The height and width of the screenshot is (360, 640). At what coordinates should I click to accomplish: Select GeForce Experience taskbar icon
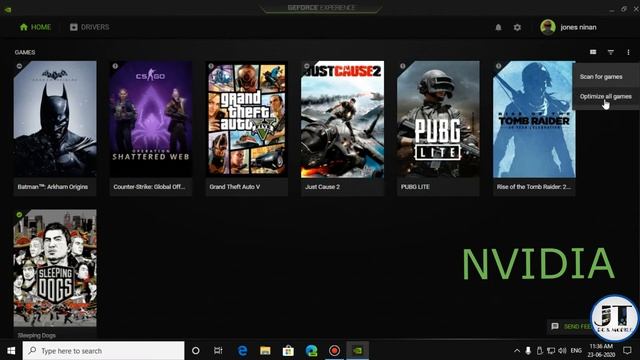tap(358, 351)
